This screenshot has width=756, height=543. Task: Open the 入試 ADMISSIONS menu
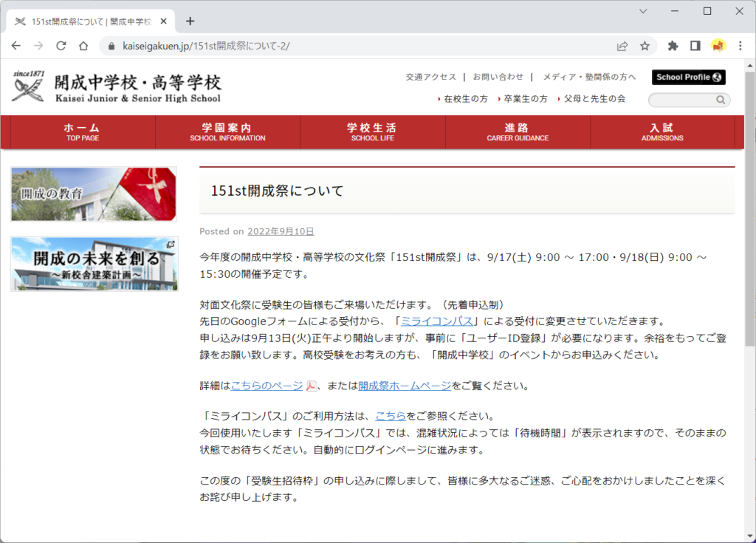point(662,132)
